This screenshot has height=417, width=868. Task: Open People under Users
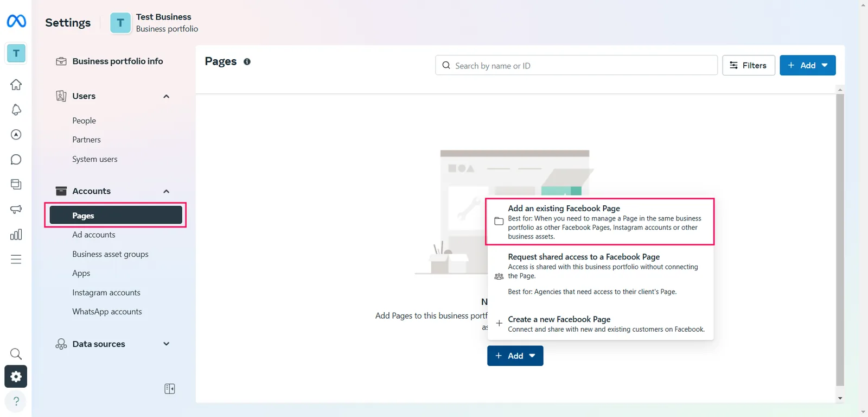[x=84, y=121]
